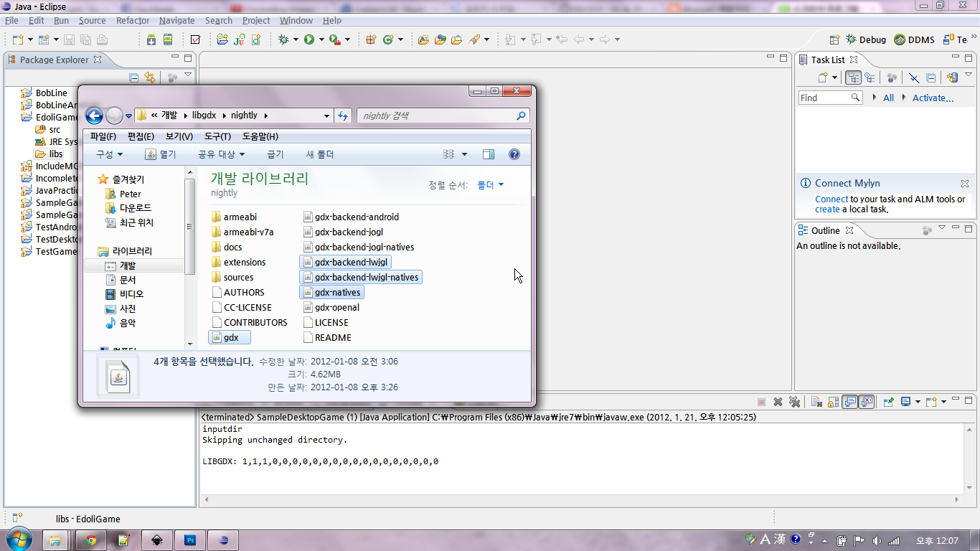
Task: Click the Photoshop icon on the Windows taskbar
Action: [190, 540]
